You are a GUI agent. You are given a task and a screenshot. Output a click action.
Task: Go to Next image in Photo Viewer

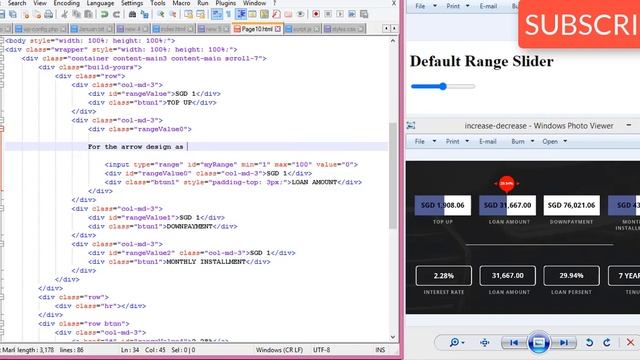(564, 342)
